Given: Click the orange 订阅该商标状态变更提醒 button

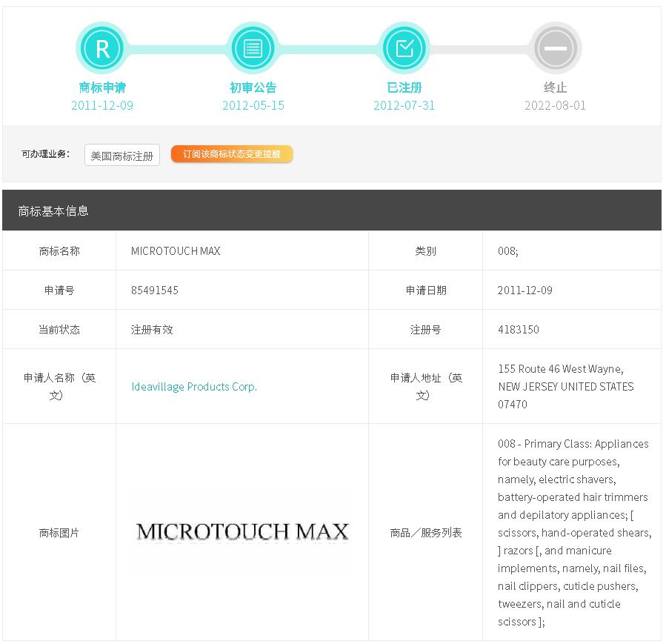Looking at the screenshot, I should [232, 154].
